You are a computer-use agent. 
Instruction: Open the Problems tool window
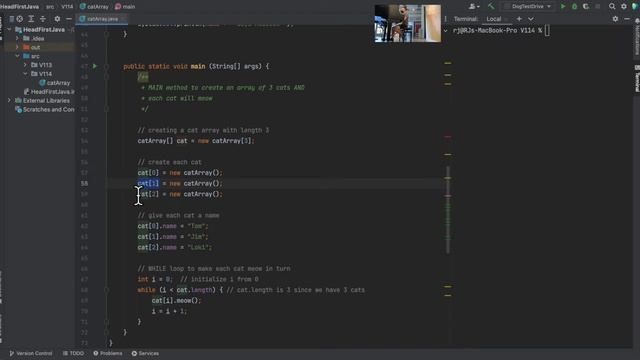[x=107, y=353]
